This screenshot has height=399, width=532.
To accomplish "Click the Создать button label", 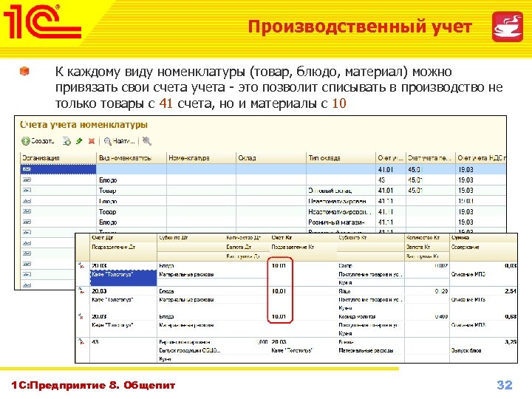I will tap(42, 141).
